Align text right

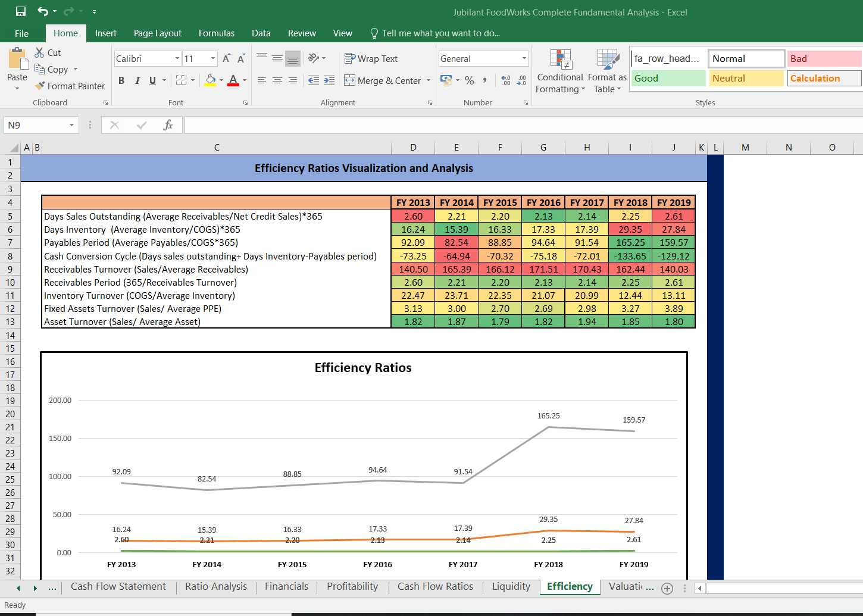click(x=293, y=80)
